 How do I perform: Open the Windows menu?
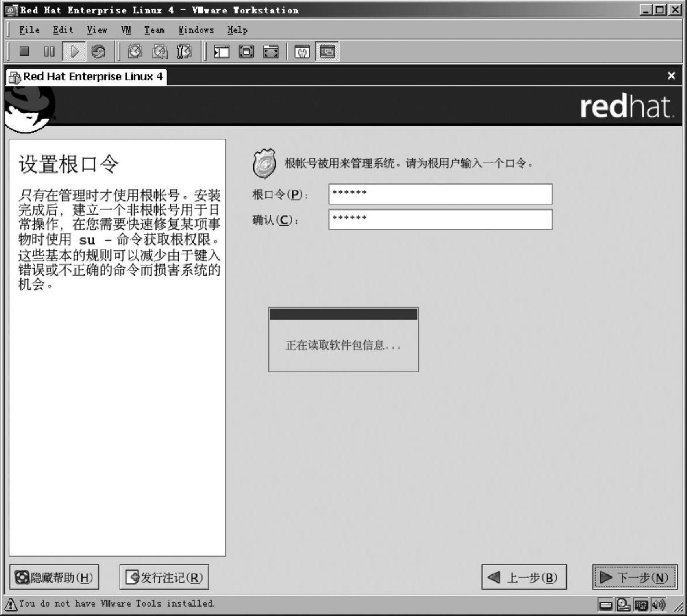[x=196, y=30]
